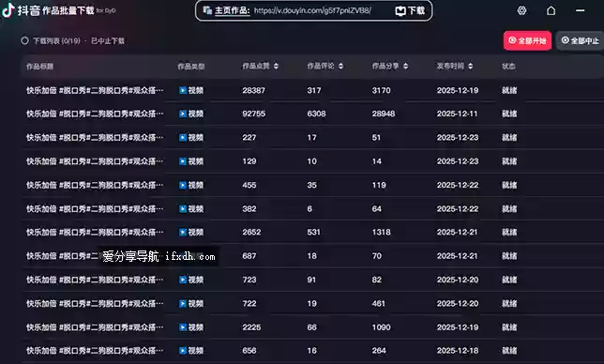
Task: Minimize the downloader window
Action: 581,10
